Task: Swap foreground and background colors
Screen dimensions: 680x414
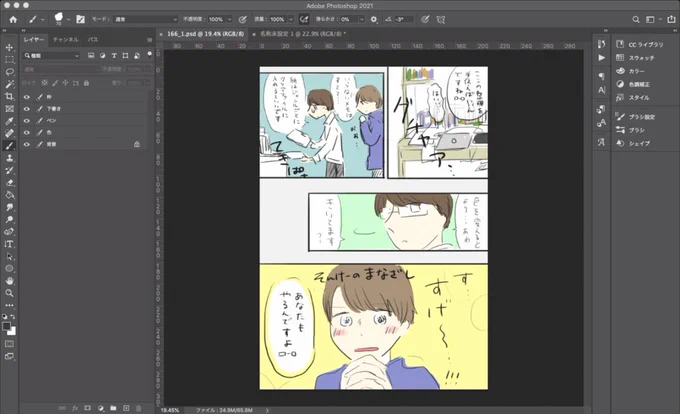Action: click(13, 317)
